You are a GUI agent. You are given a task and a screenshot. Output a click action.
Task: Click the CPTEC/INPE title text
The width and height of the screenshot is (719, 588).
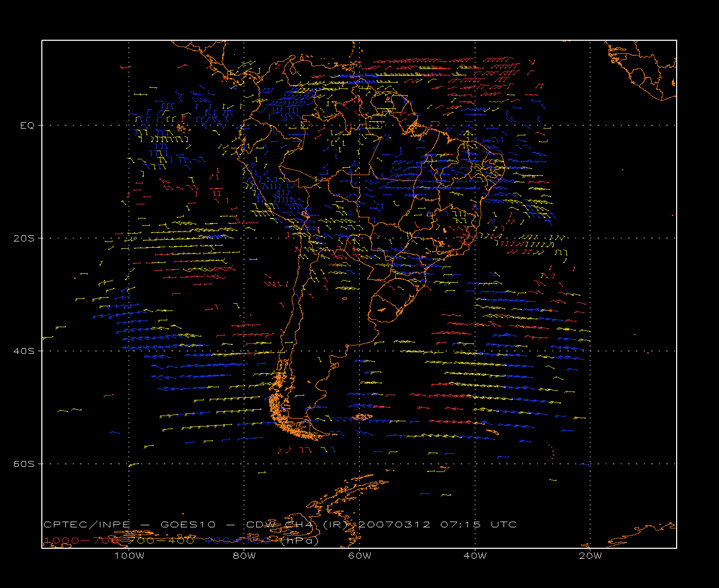click(x=87, y=525)
